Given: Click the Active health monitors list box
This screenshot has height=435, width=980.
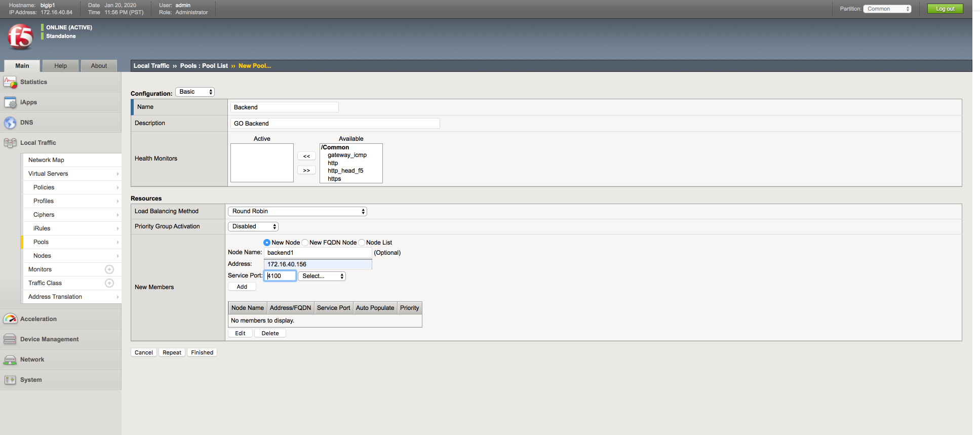Looking at the screenshot, I should 262,163.
